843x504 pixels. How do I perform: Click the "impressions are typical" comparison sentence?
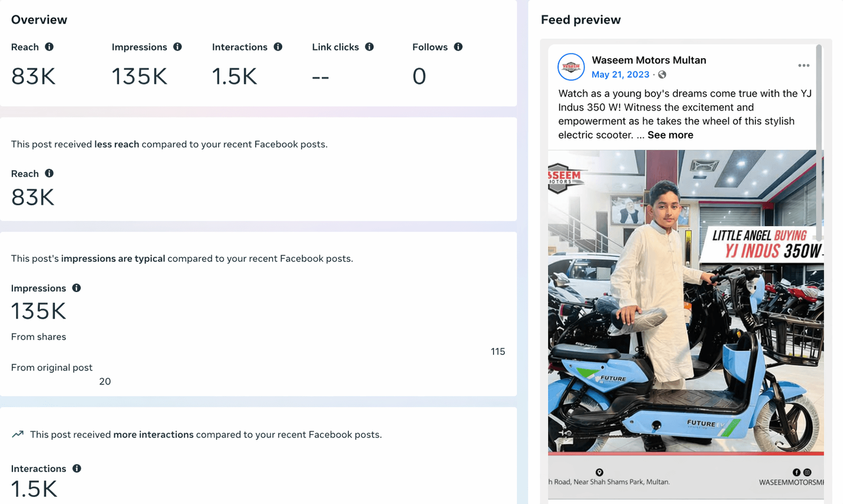pos(182,259)
